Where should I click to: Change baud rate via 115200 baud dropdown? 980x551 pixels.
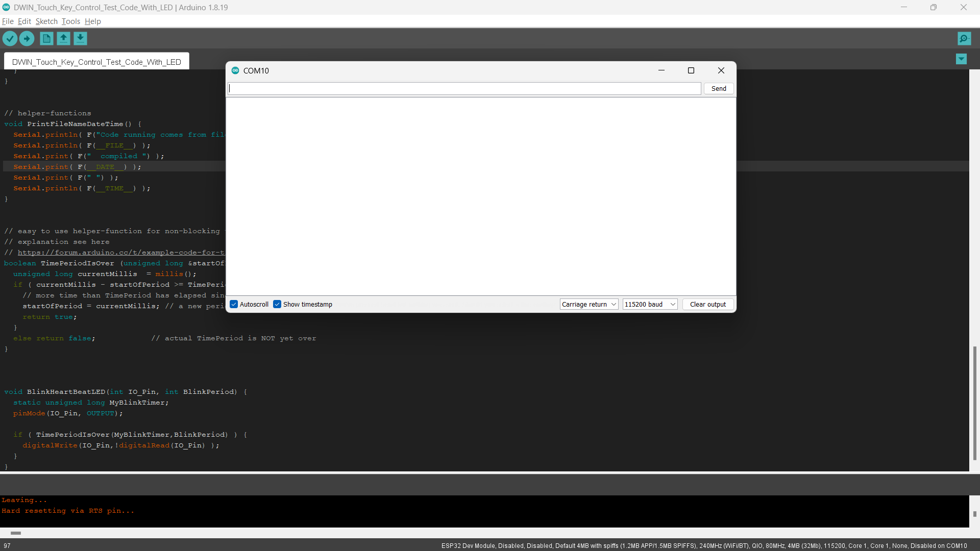pyautogui.click(x=649, y=304)
